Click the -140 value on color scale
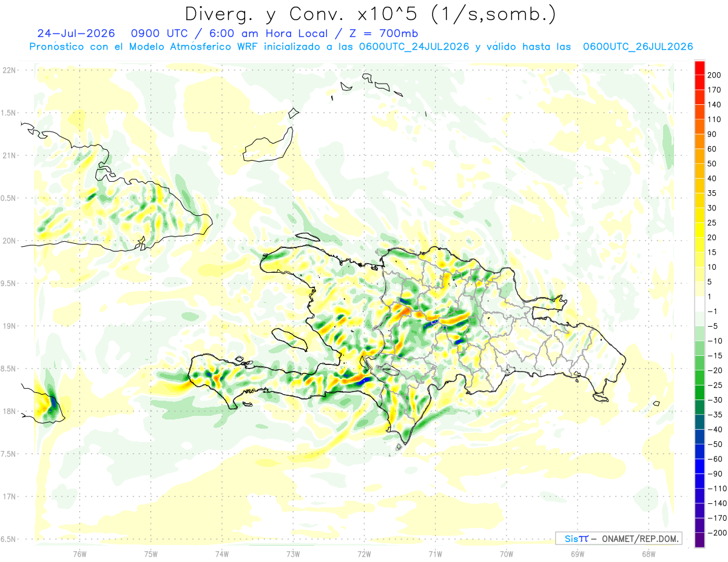The image size is (728, 562). pos(716,503)
